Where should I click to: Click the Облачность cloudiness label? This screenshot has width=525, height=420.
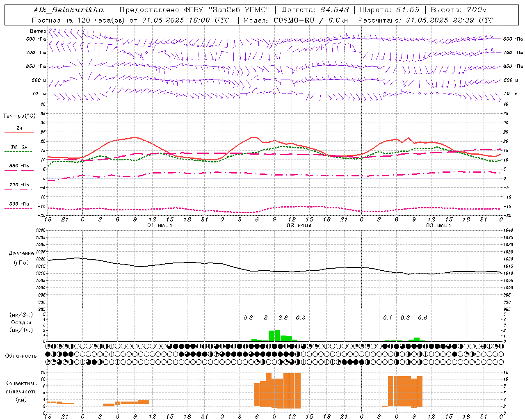click(x=21, y=356)
